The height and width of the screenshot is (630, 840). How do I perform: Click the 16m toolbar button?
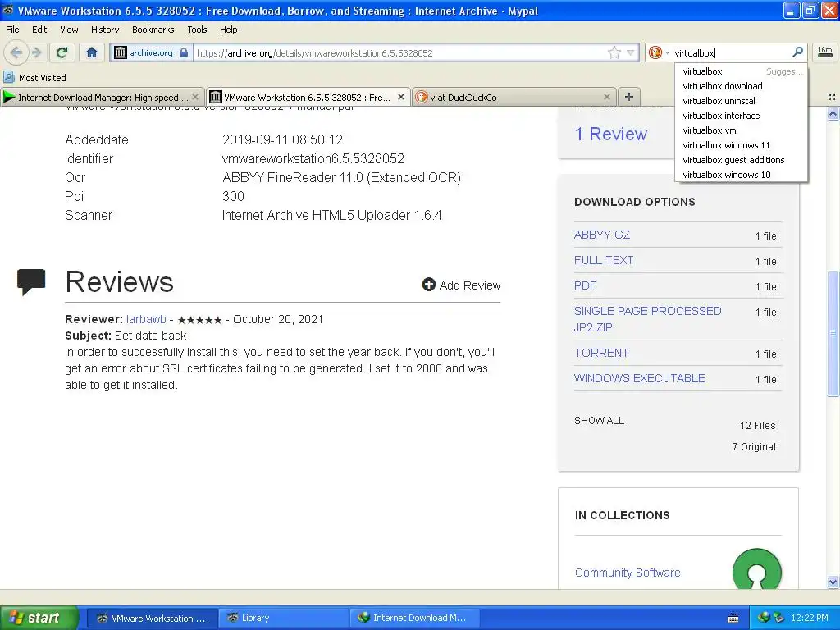825,52
